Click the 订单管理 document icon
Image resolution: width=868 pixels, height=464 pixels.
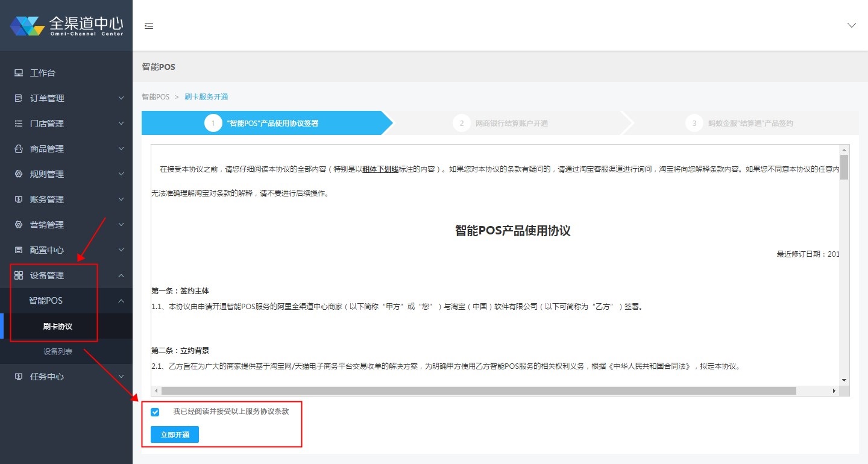pos(19,98)
